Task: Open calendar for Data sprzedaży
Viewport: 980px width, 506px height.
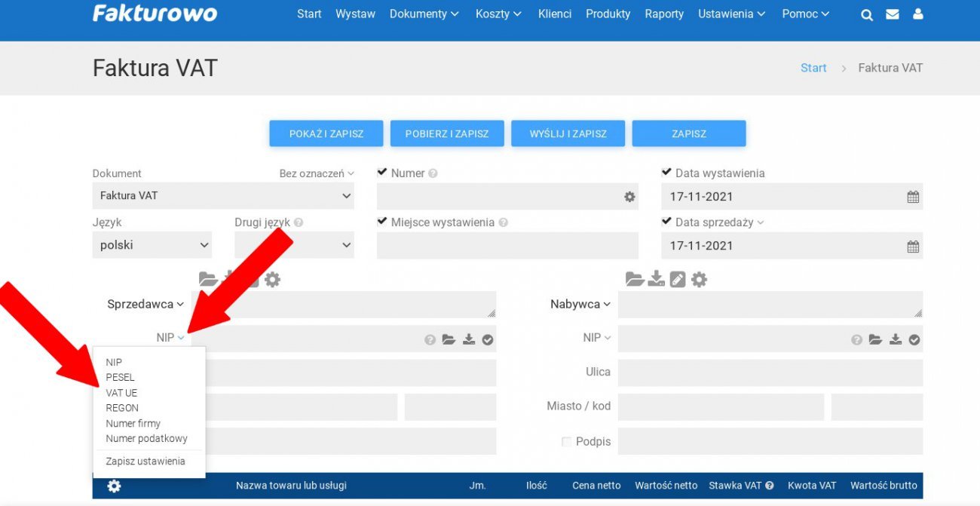Action: (912, 246)
